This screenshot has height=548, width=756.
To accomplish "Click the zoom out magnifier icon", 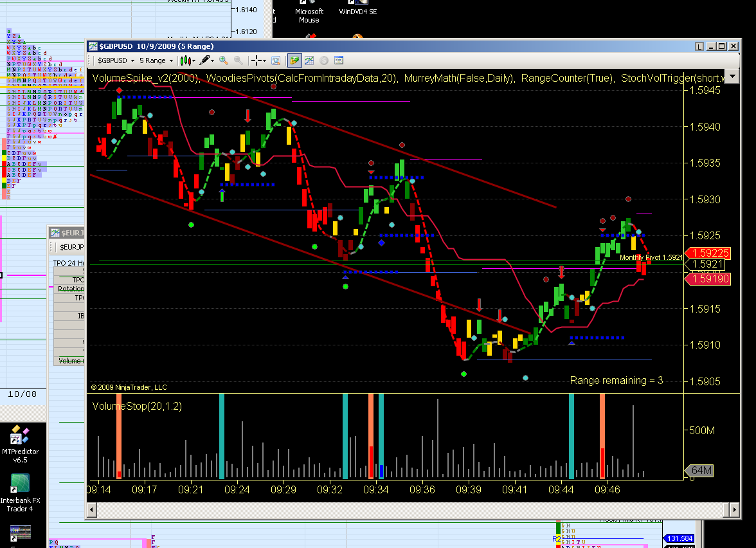I will pos(238,60).
